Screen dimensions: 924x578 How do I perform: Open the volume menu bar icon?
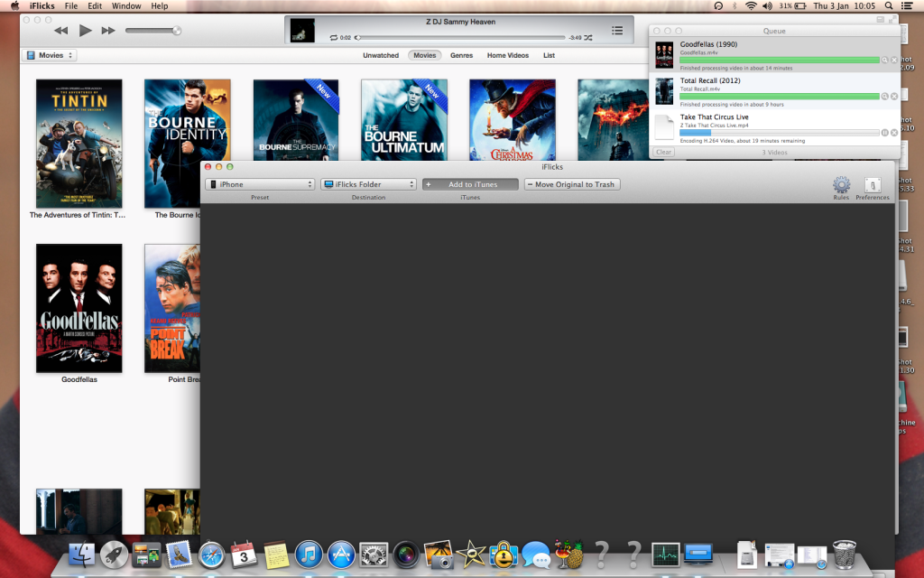tap(767, 6)
